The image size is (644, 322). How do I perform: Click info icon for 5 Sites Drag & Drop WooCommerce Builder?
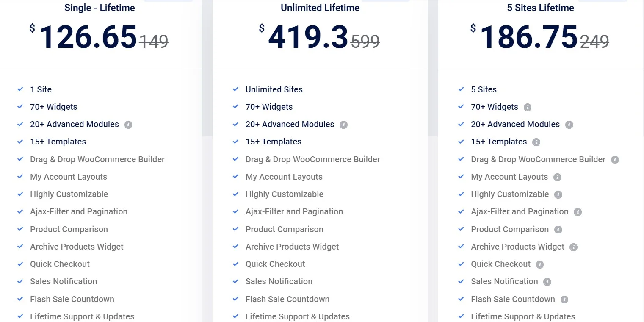(615, 160)
